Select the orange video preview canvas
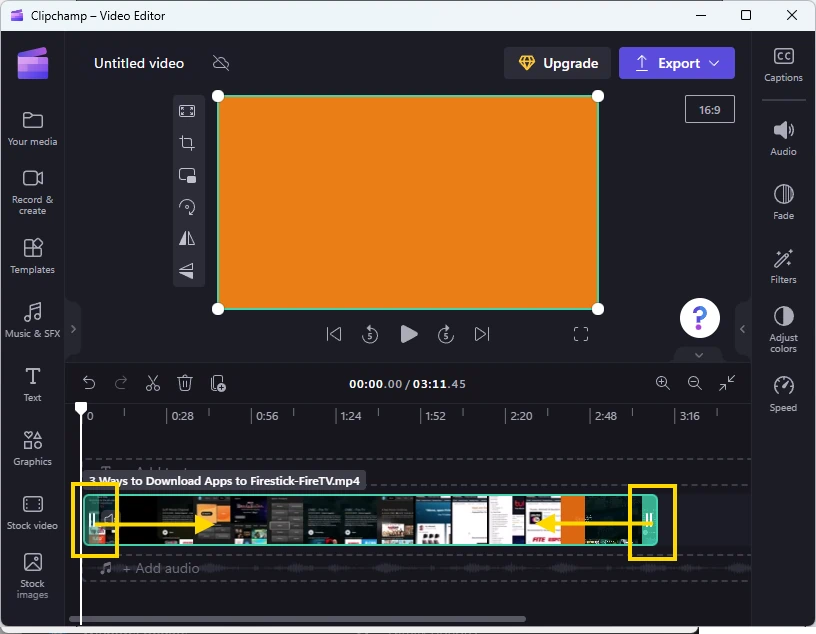This screenshot has width=816, height=634. tap(408, 202)
